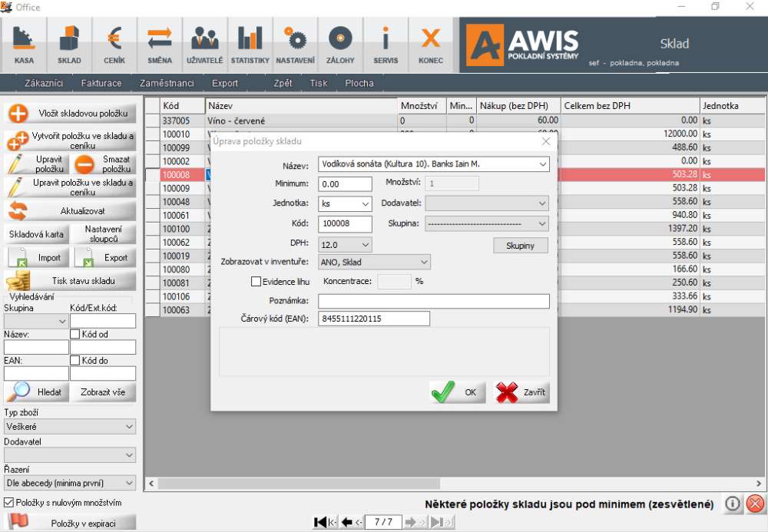Click the Čárový kód (EAN) field
Viewport: 768px width, 532px height.
tap(374, 319)
